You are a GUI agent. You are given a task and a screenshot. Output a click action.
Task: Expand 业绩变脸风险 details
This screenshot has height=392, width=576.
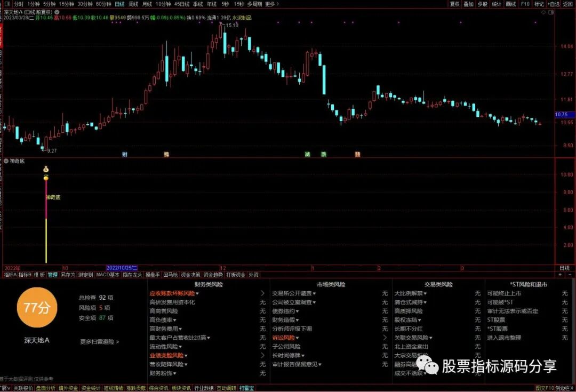coord(186,356)
